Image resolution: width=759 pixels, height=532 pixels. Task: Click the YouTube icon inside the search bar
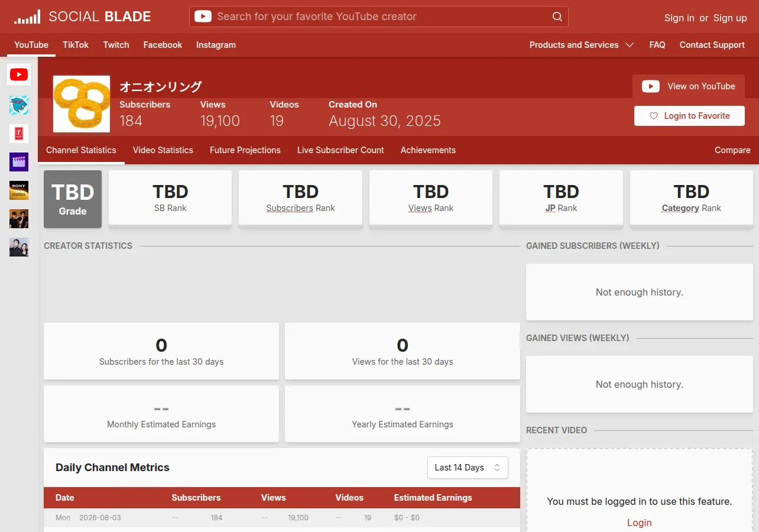coord(203,17)
